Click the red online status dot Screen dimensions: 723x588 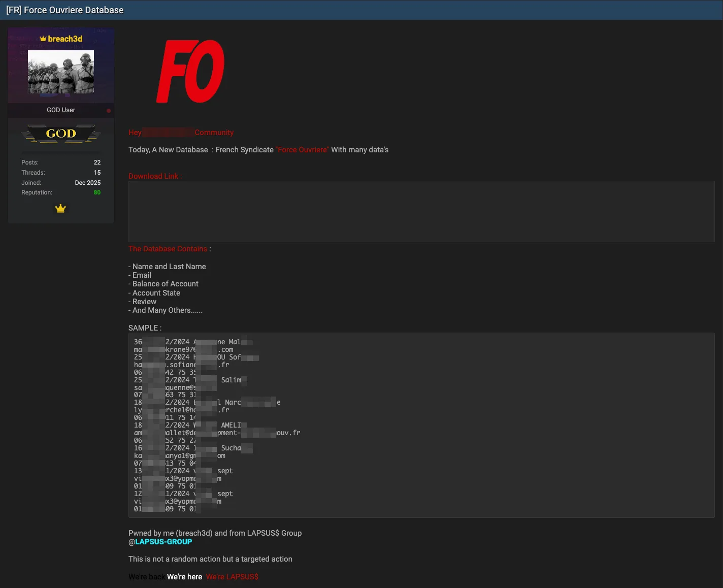108,110
